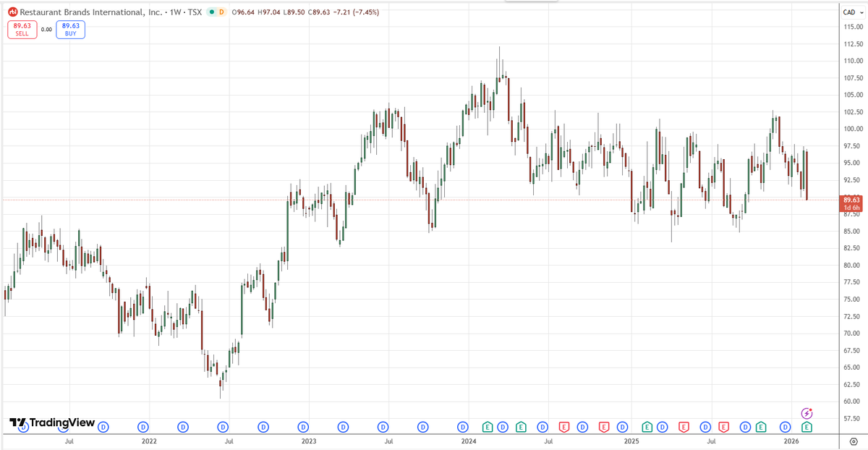Click dividend marker directly above the 2022 label
Screen dimensions: 868x450
[143, 428]
